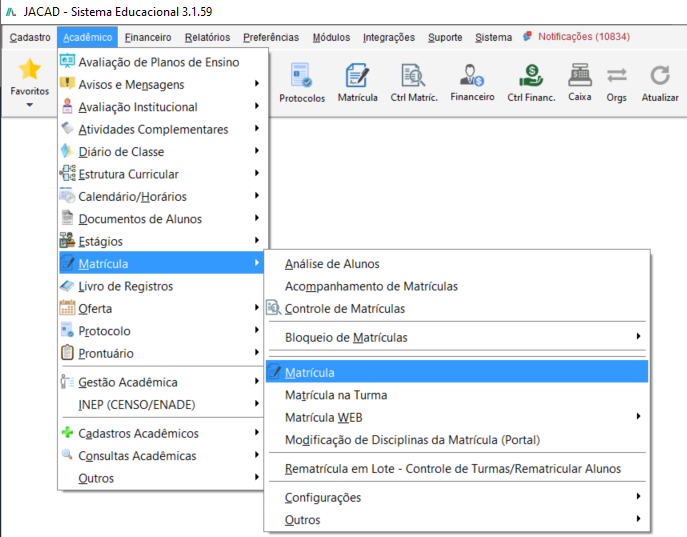Image resolution: width=687 pixels, height=537 pixels.
Task: Expand the Bloqueio de Matrículas submenu arrow
Action: click(x=638, y=336)
